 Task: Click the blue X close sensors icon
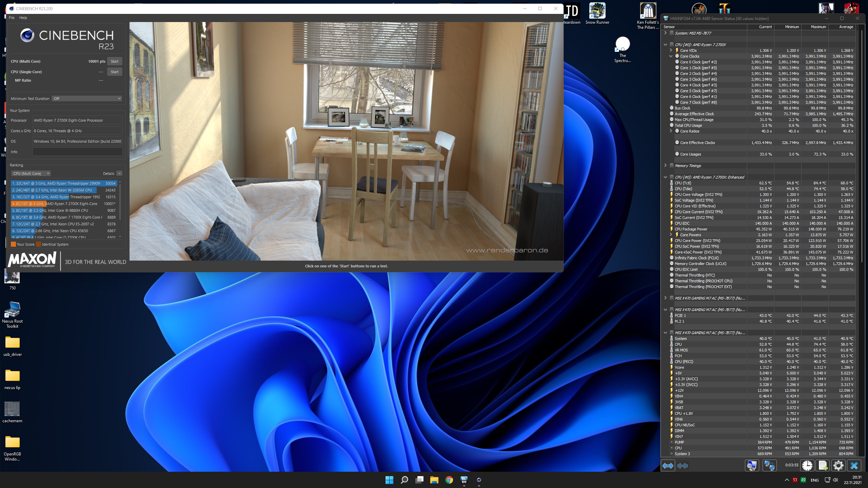pos(854,466)
